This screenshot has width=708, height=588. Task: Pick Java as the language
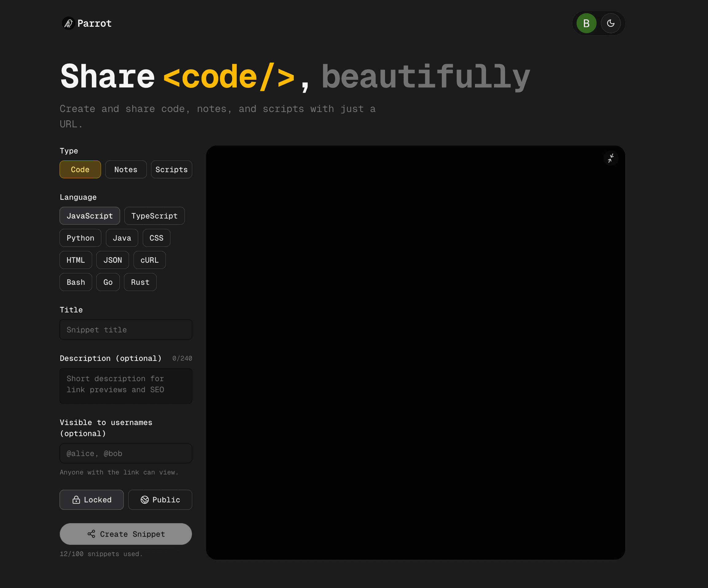(122, 238)
